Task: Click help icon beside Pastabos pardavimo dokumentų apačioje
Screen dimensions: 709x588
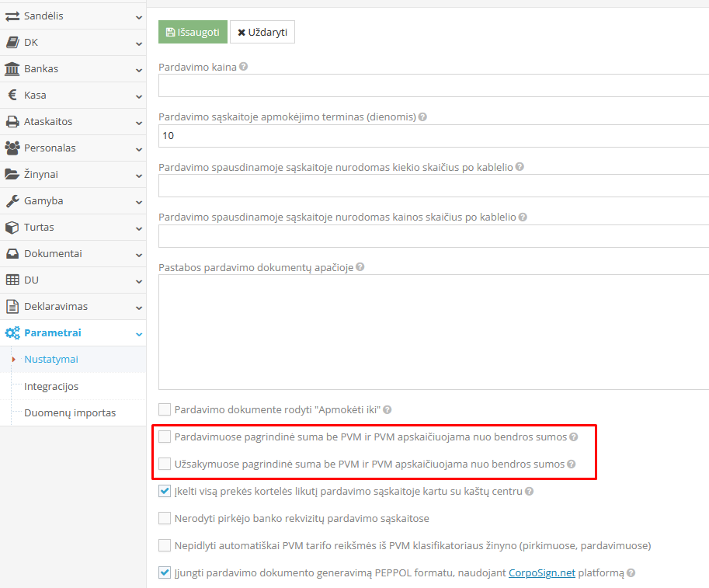Action: point(360,267)
